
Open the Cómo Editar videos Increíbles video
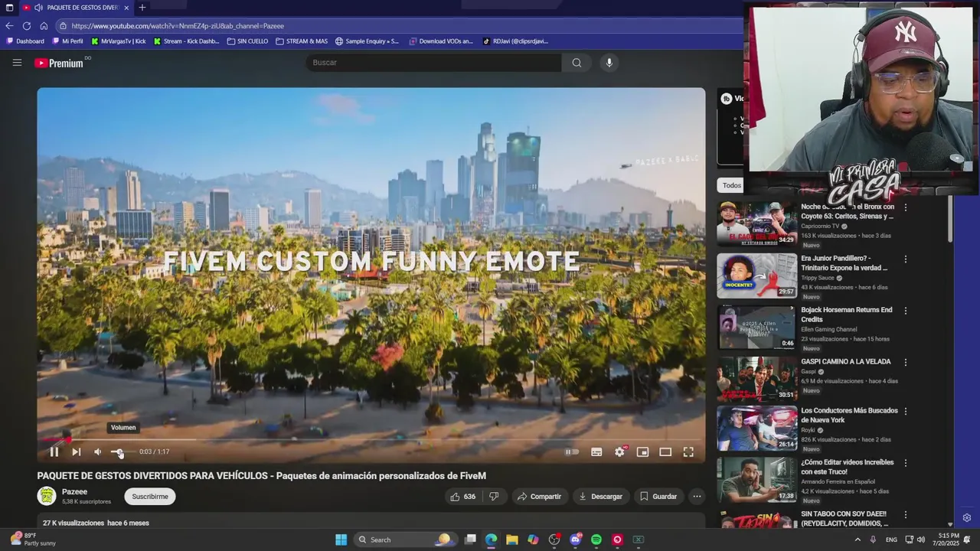[756, 480]
